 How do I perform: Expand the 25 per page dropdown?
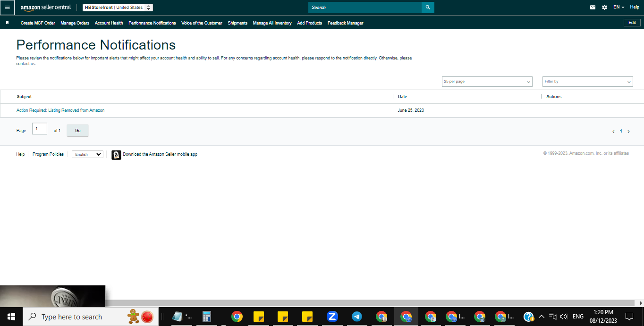pos(487,82)
